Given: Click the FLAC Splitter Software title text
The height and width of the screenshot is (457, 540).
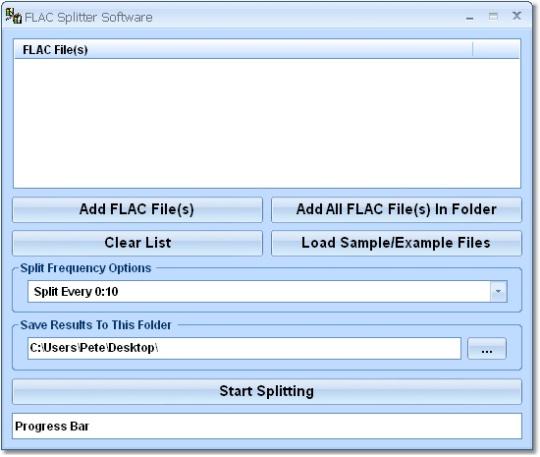Looking at the screenshot, I should [x=89, y=18].
